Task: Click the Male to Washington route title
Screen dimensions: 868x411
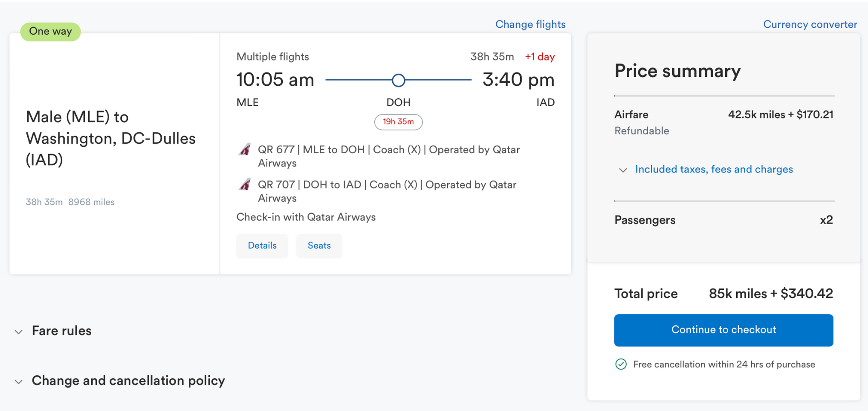Action: click(110, 138)
